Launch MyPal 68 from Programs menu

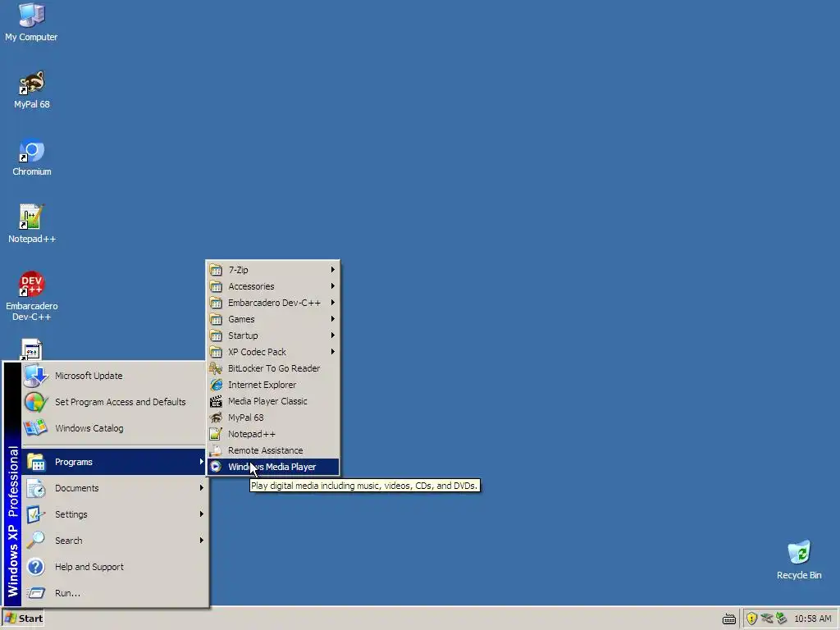point(273,418)
